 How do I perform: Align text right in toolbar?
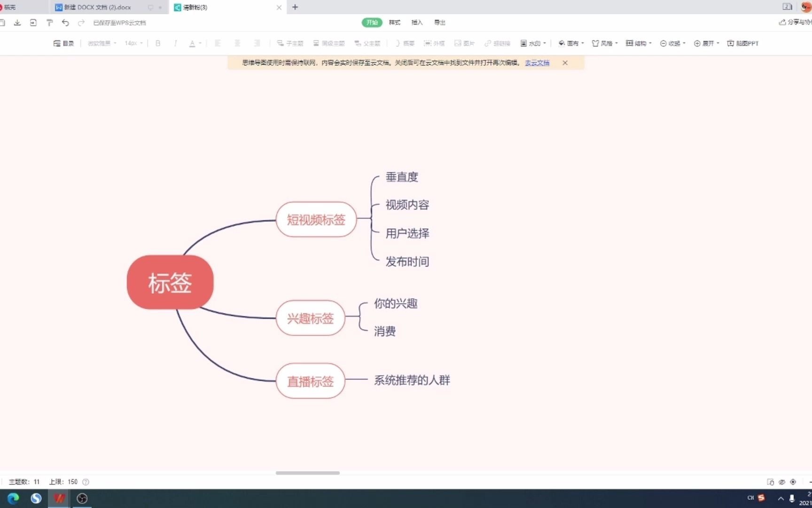257,43
